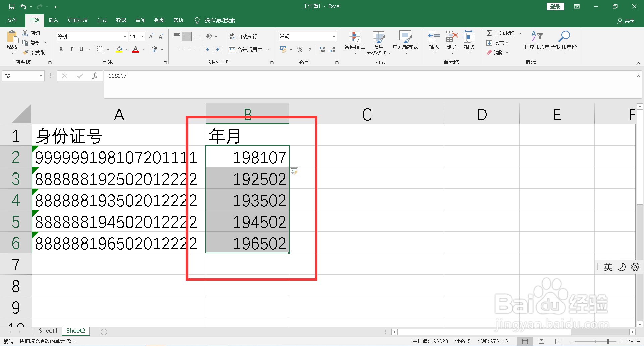
Task: Open number format dropdown showing 常规
Action: (334, 36)
